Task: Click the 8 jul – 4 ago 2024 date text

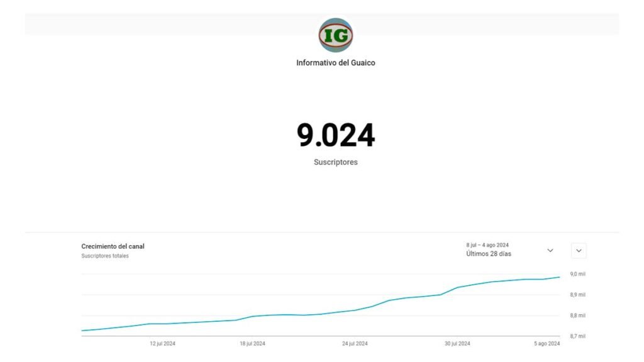Action: (487, 244)
